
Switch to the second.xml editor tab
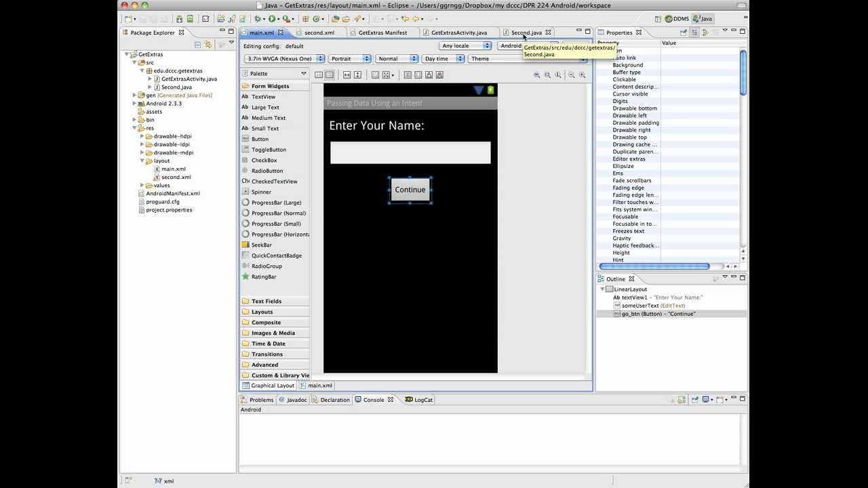tap(319, 33)
